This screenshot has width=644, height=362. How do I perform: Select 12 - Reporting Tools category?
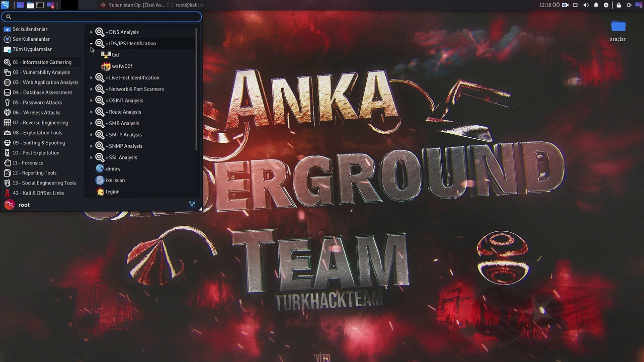point(41,173)
